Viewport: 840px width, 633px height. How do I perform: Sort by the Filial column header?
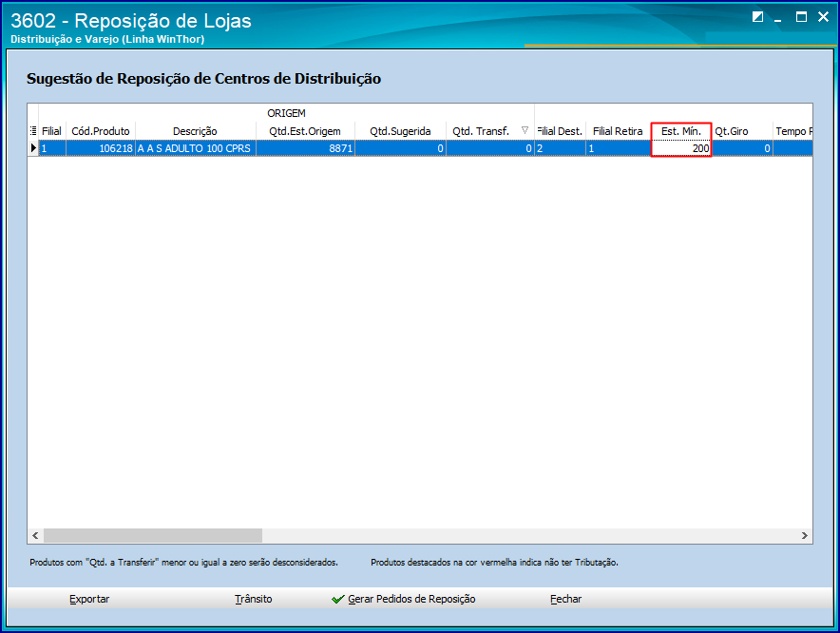coord(52,131)
